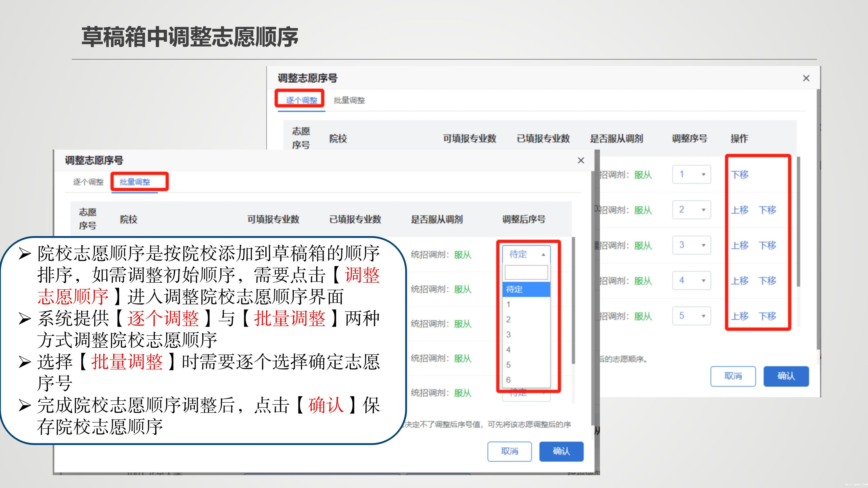Close the back 调整志愿序号 dialog
The height and width of the screenshot is (488, 868).
coord(806,78)
